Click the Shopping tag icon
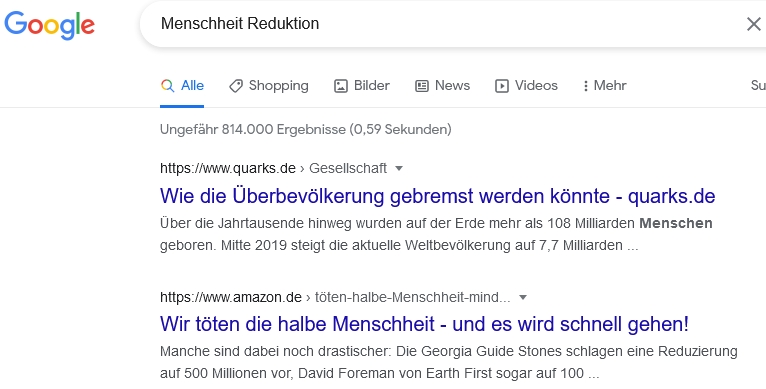The width and height of the screenshot is (766, 389). coord(235,86)
